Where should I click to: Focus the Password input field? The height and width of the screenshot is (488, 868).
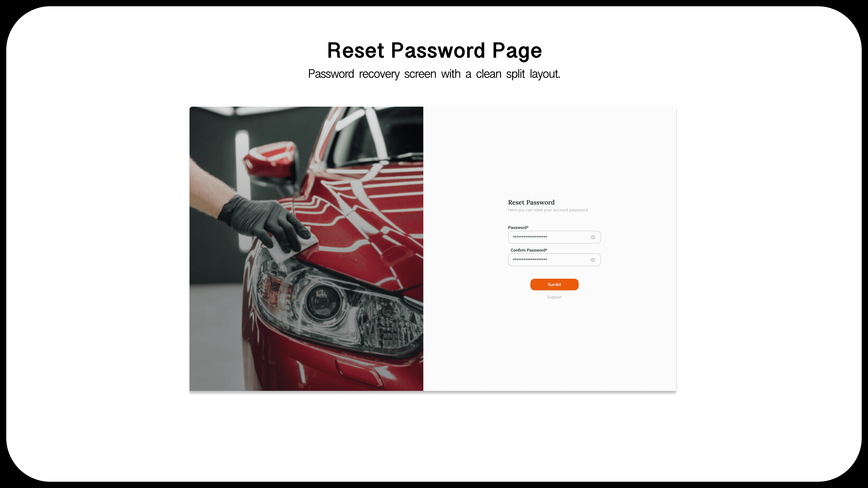[554, 237]
